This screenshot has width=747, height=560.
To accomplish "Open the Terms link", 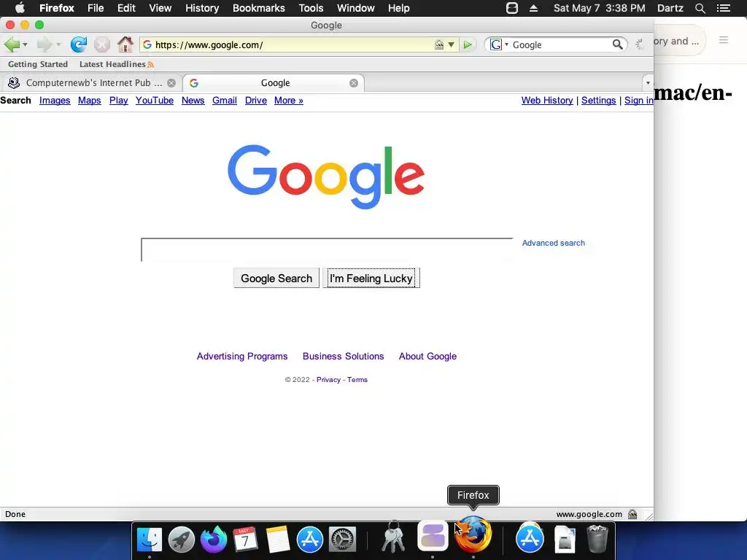I will (x=357, y=379).
